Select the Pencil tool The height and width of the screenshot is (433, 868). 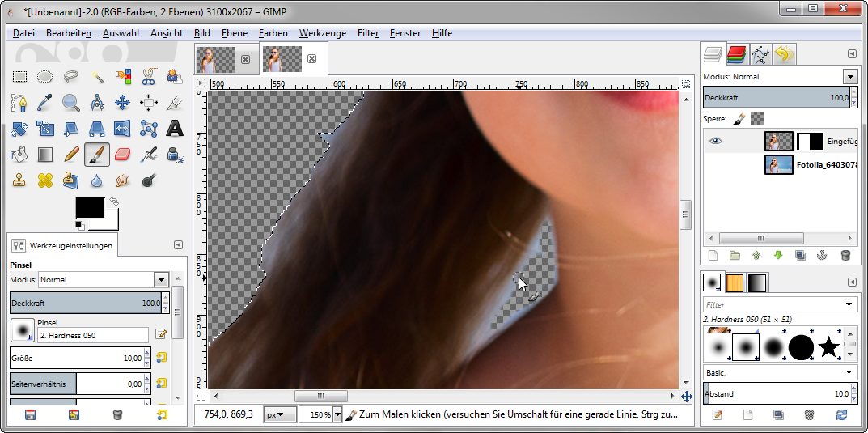71,154
